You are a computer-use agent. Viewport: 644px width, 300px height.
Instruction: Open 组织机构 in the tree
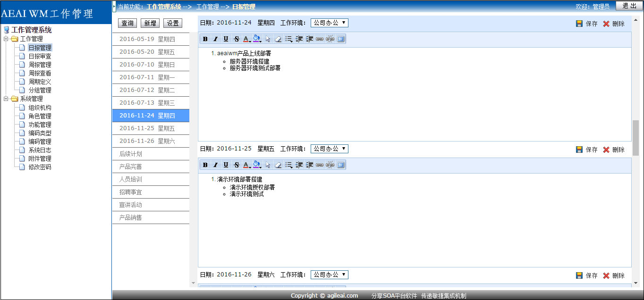click(x=40, y=108)
